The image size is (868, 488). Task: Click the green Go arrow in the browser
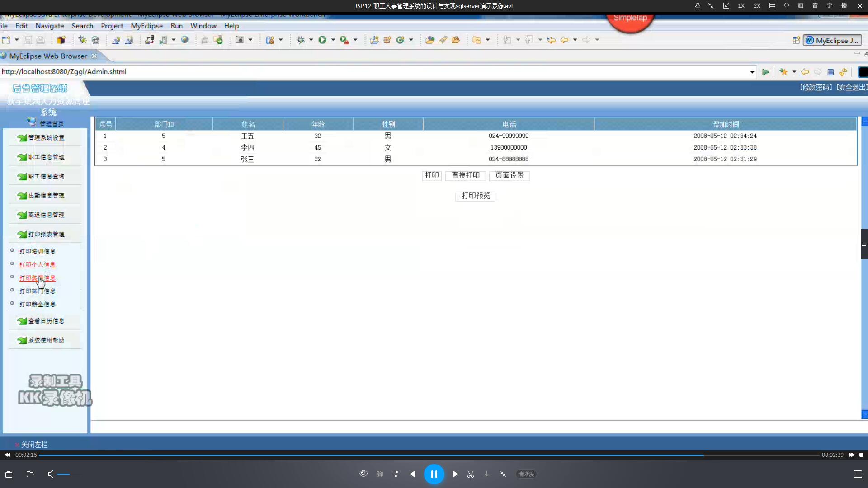pyautogui.click(x=765, y=72)
